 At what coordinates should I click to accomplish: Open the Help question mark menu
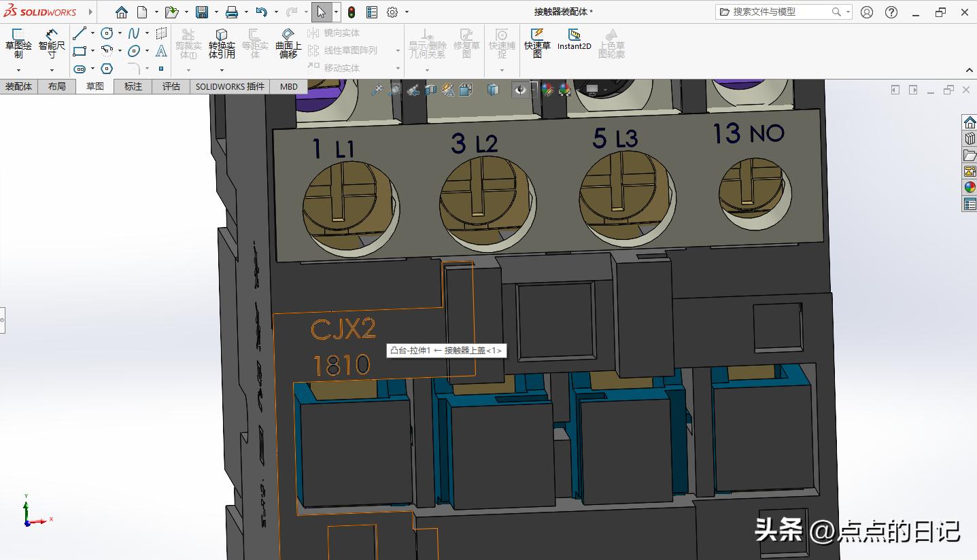(891, 12)
